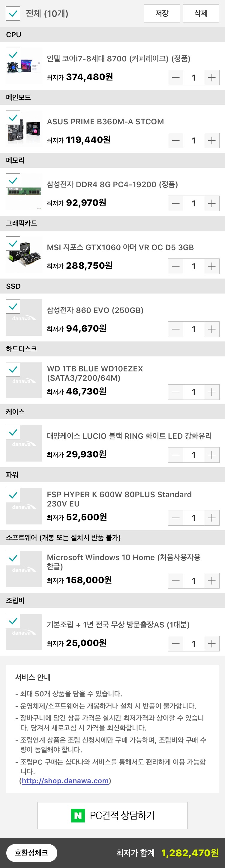
Task: Deselect the 대양케이스 LUCIO case checkbox
Action: coord(13,432)
